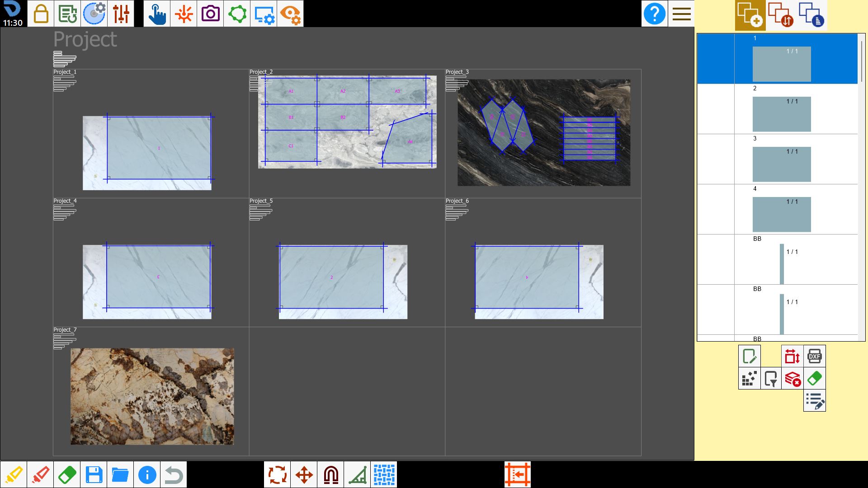Screen dimensions: 868x488
Task: Select the Project_7 granite slab image
Action: point(152,396)
